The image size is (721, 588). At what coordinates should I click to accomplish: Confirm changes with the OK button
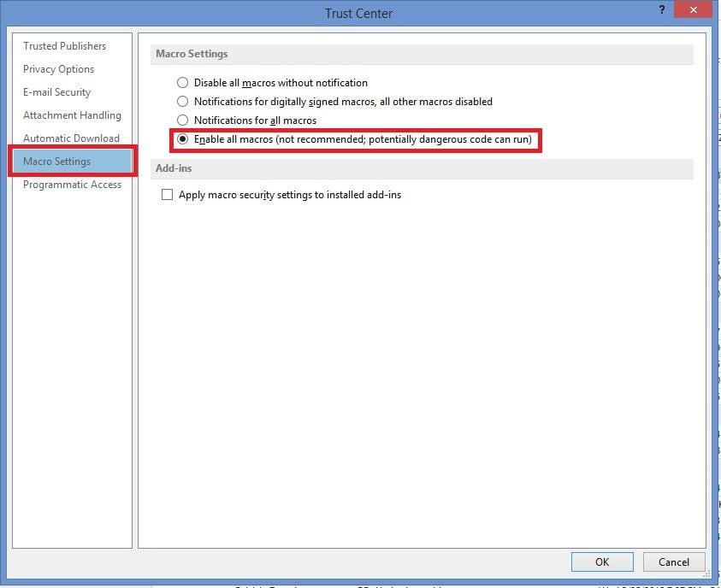point(602,562)
